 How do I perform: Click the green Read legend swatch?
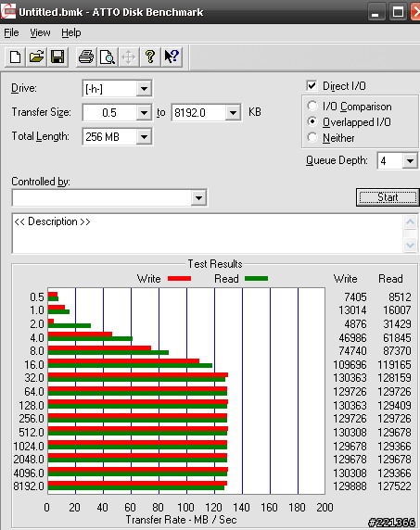click(x=256, y=279)
